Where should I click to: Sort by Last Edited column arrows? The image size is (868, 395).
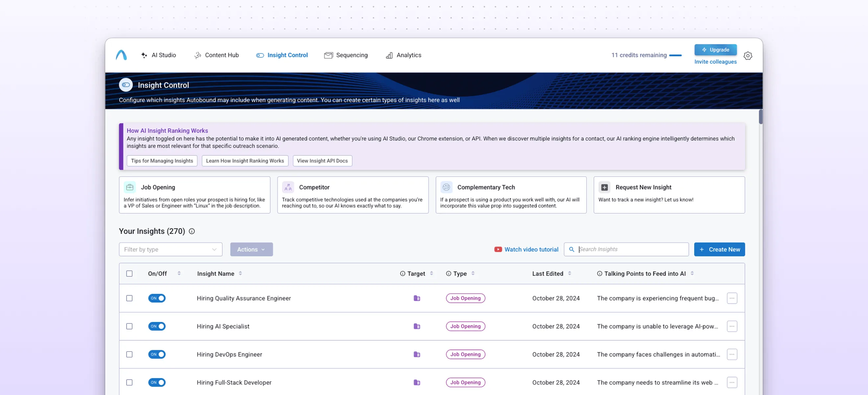569,273
